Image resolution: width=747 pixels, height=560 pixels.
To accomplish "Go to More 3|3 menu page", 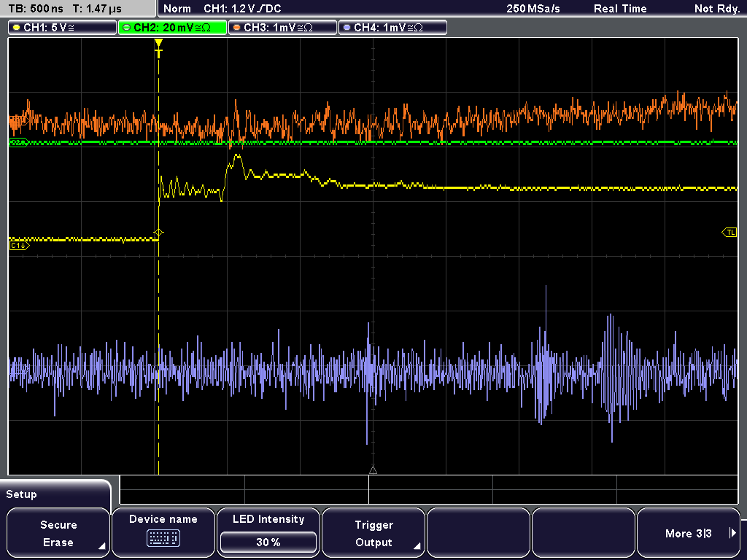I will coord(689,533).
